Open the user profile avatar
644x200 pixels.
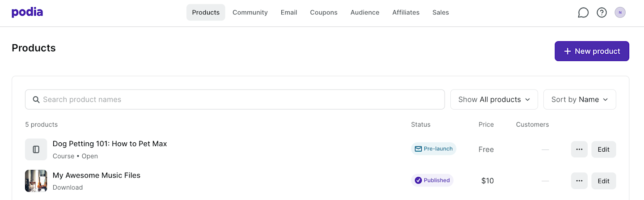pos(620,13)
